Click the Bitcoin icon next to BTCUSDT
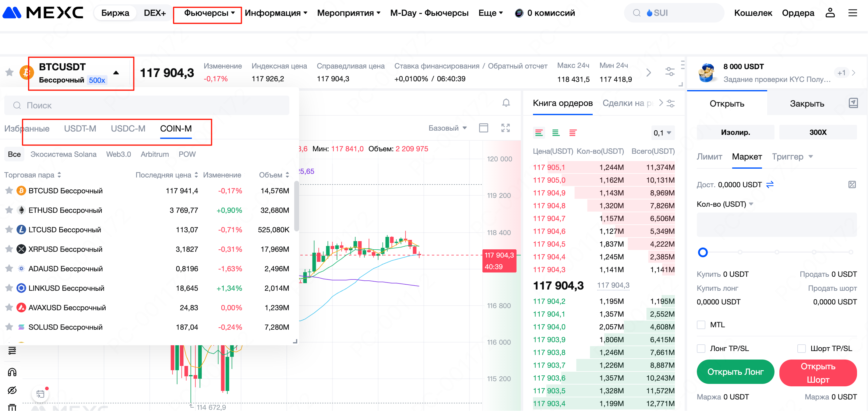This screenshot has height=411, width=868. (x=26, y=72)
